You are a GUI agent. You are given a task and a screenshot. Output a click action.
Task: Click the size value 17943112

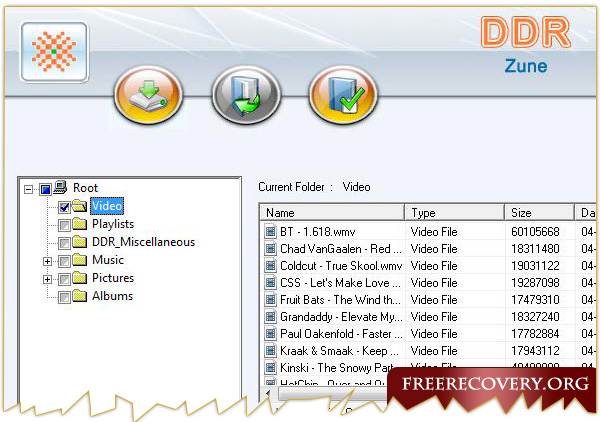pyautogui.click(x=535, y=350)
